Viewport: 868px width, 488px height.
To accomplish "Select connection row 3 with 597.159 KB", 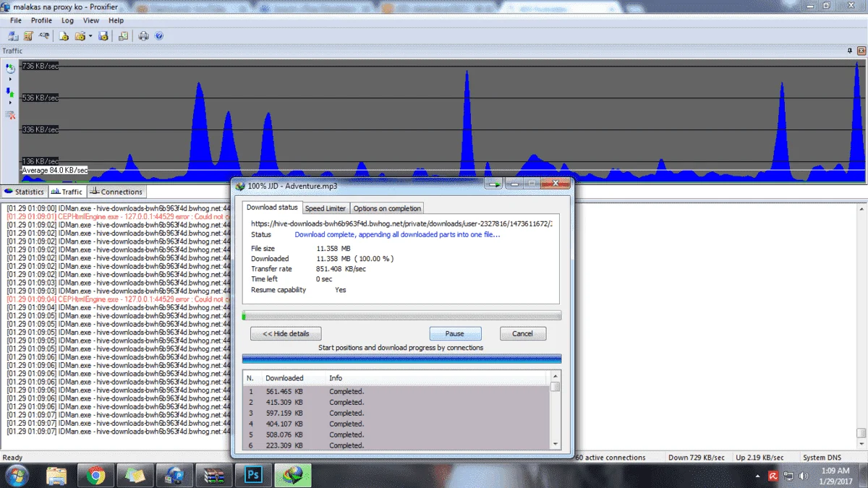I will click(x=396, y=413).
